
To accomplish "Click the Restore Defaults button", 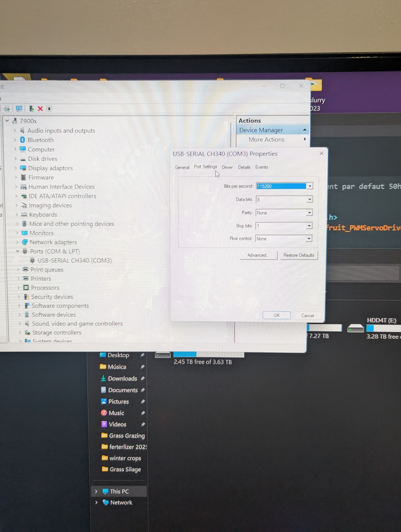I will click(x=299, y=255).
